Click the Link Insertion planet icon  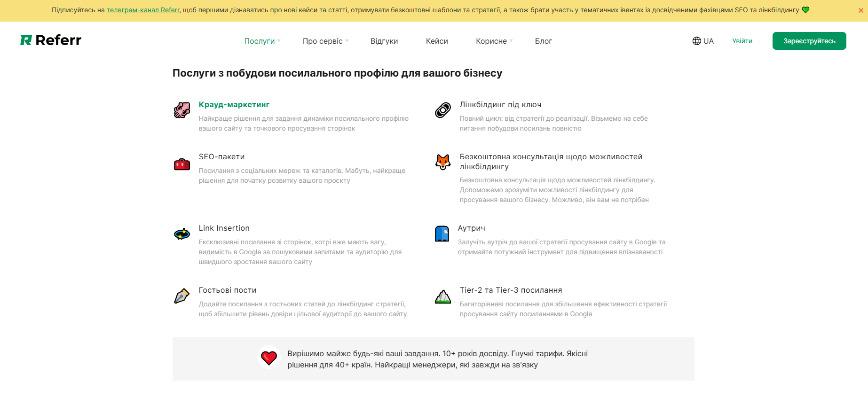(182, 234)
